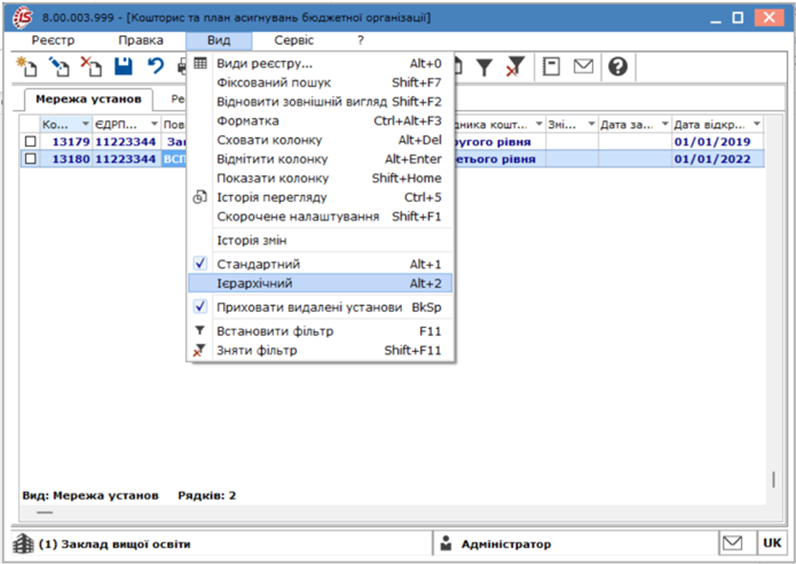Open the Правка menu
The width and height of the screenshot is (796, 564).
click(141, 40)
